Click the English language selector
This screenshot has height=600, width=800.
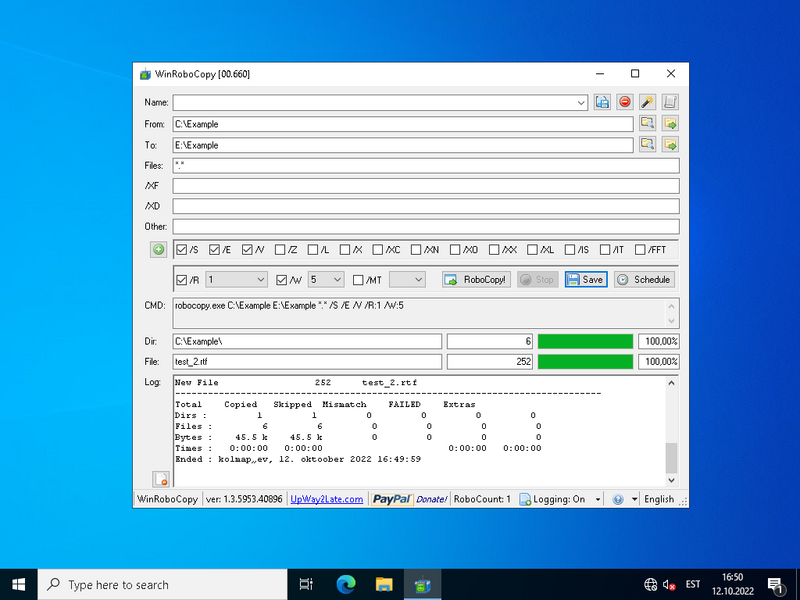659,499
